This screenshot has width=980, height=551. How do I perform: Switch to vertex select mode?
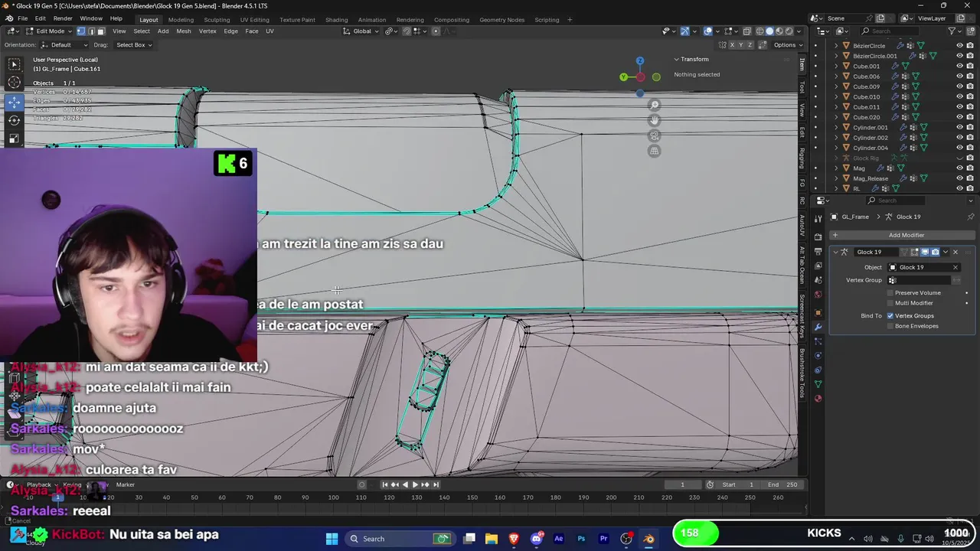point(80,31)
